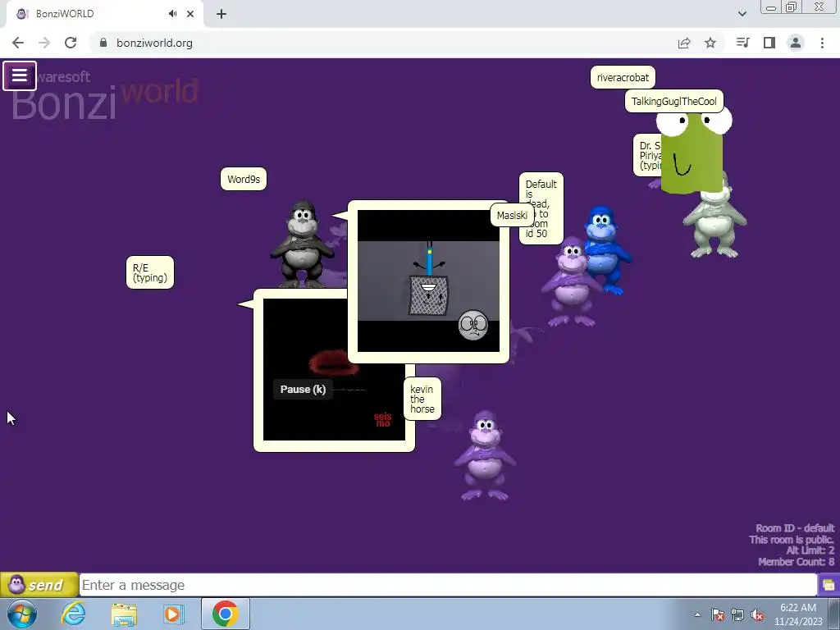Reload the bonziworld.org page
840x630 pixels.
(x=71, y=43)
